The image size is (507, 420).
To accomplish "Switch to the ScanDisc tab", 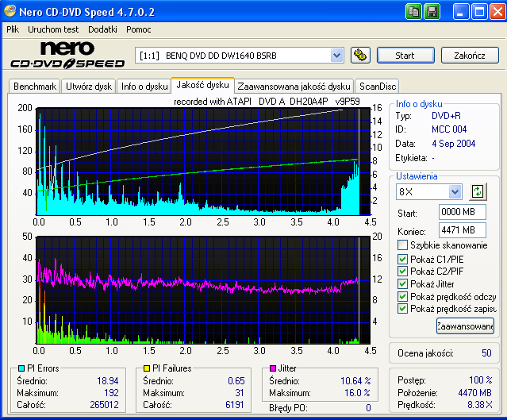I will tap(378, 87).
